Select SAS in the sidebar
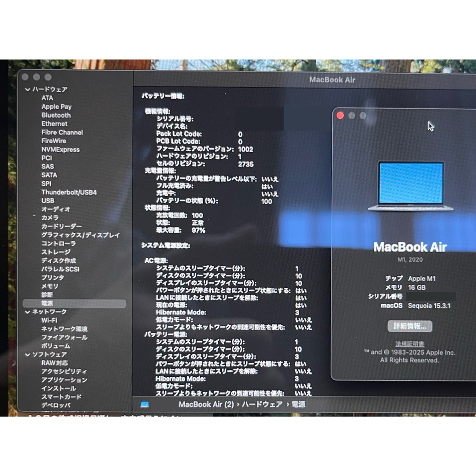476x476 pixels. (x=48, y=167)
